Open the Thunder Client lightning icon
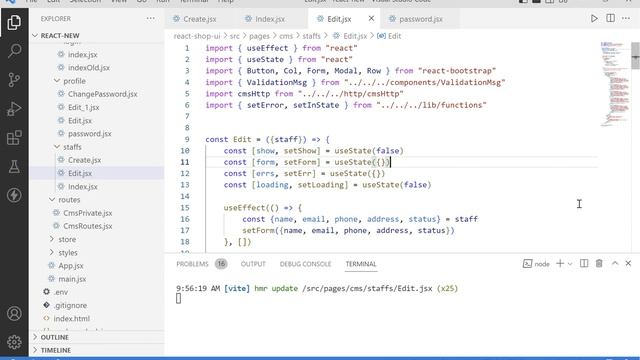 click(x=14, y=195)
